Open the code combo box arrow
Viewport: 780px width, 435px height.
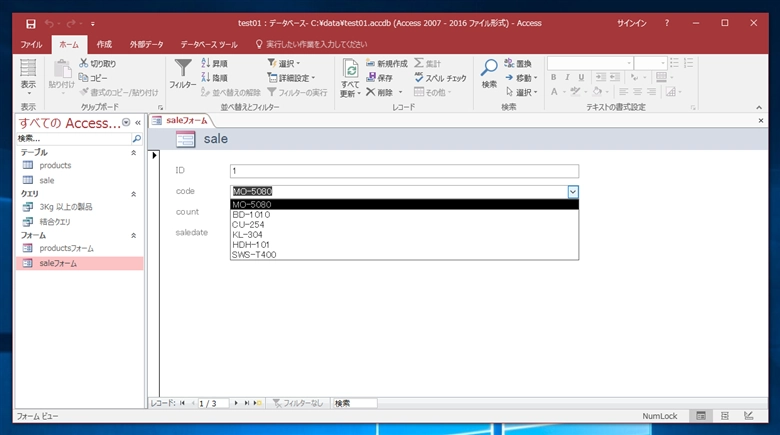[x=573, y=192]
